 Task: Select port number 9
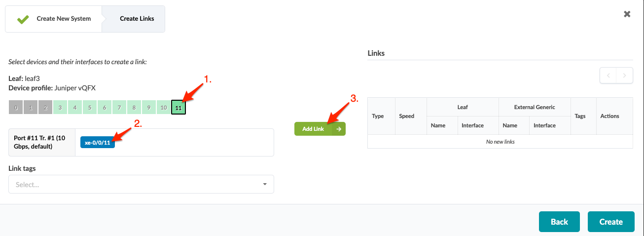pyautogui.click(x=149, y=107)
